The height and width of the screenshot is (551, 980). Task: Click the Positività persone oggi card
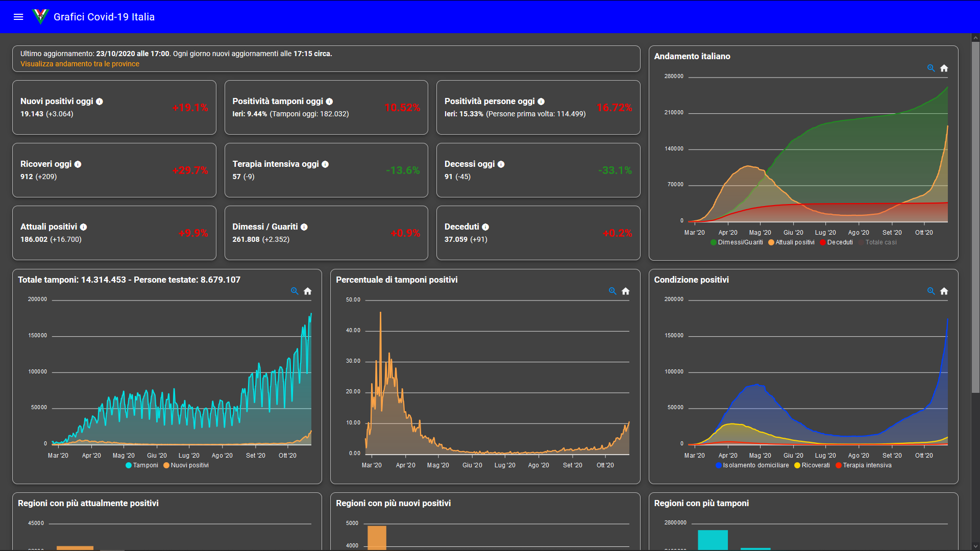[x=538, y=108]
